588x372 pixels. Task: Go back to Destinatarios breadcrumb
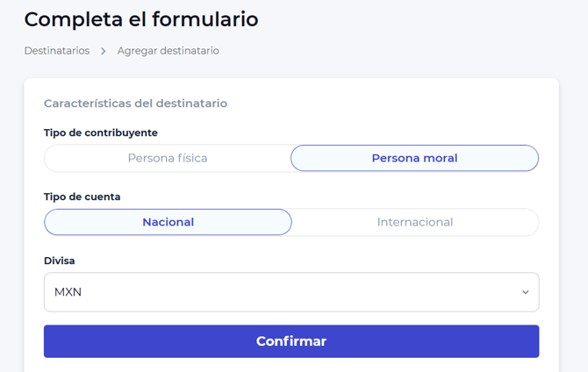tap(56, 51)
